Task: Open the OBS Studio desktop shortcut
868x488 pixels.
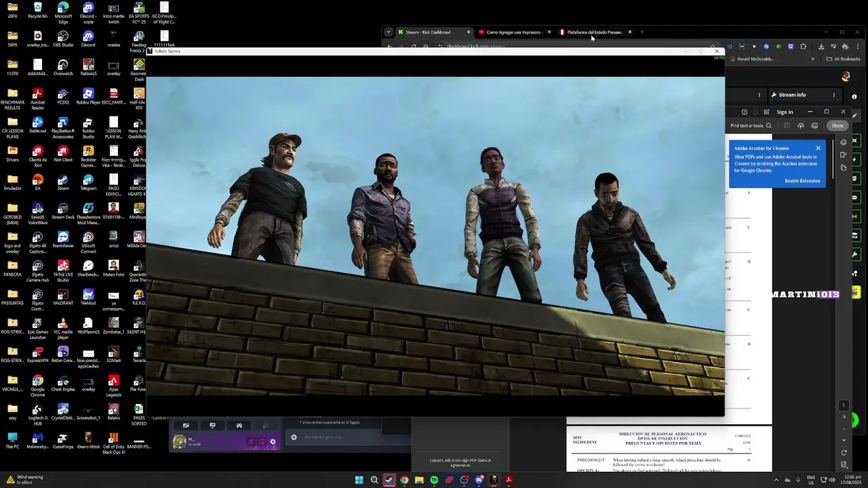Action: pyautogui.click(x=63, y=39)
